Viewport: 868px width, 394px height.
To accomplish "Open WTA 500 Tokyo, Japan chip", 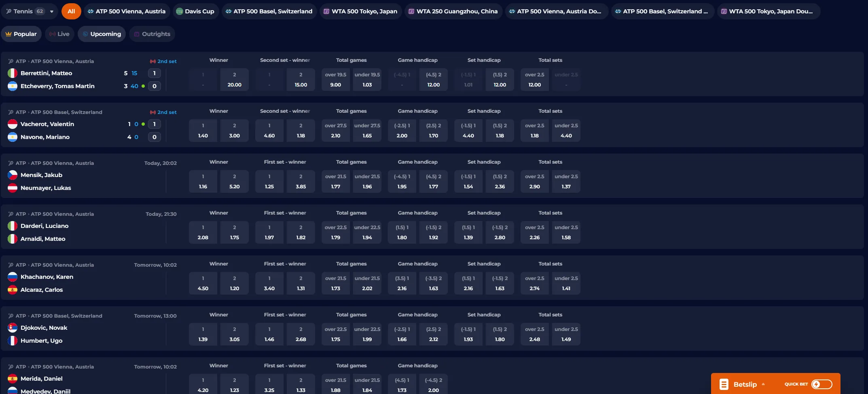I will tap(360, 11).
